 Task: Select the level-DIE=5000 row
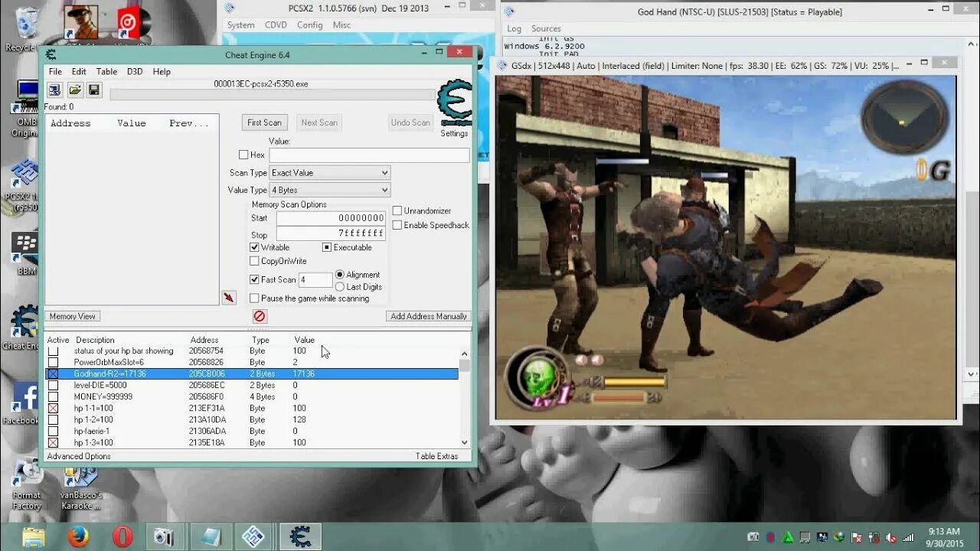point(253,385)
